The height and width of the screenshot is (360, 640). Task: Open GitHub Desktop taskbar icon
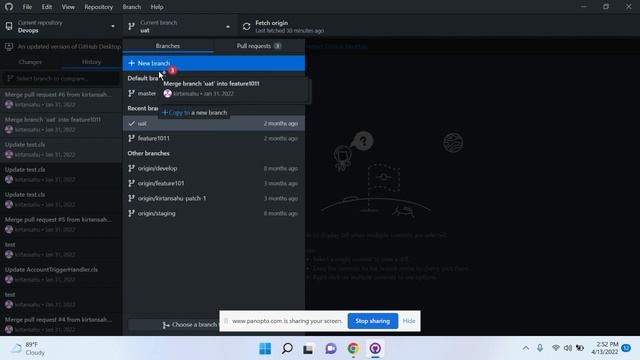tap(375, 349)
